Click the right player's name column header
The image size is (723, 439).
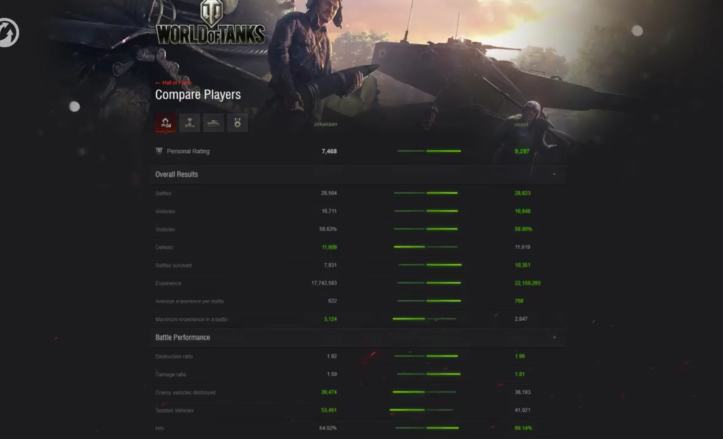click(x=521, y=124)
